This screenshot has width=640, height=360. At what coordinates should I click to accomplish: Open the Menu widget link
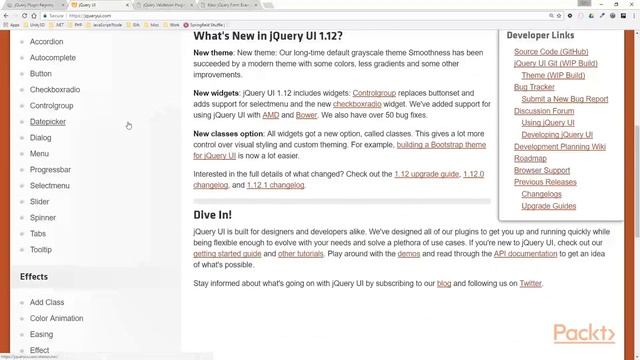click(39, 153)
